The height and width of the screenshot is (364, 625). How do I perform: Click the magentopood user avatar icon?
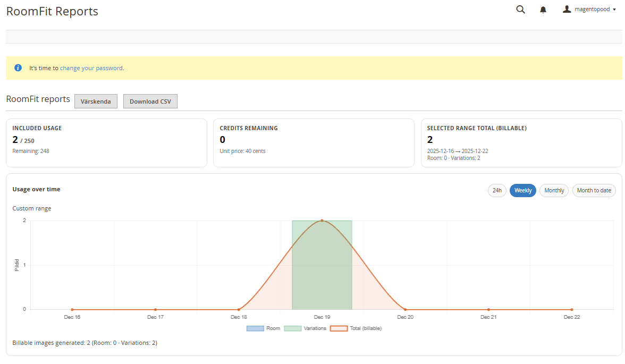[x=567, y=9]
